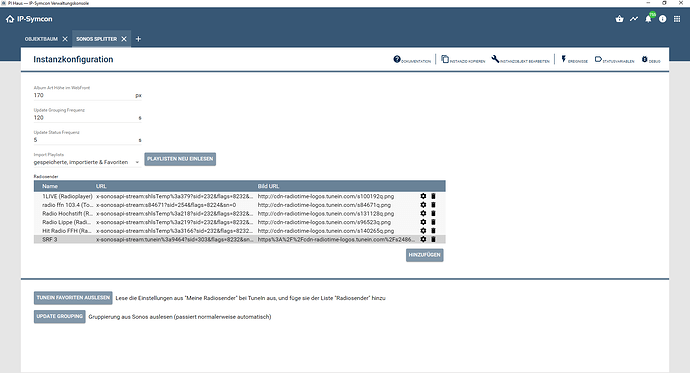Open Debug bug icon
Viewport: 690px width, 373px height.
[645, 59]
